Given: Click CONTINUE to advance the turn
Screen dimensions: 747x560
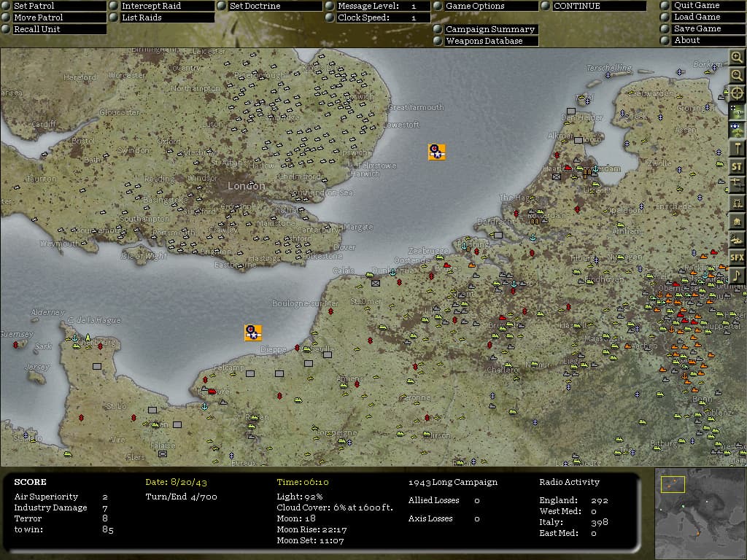Looking at the screenshot, I should pyautogui.click(x=599, y=6).
